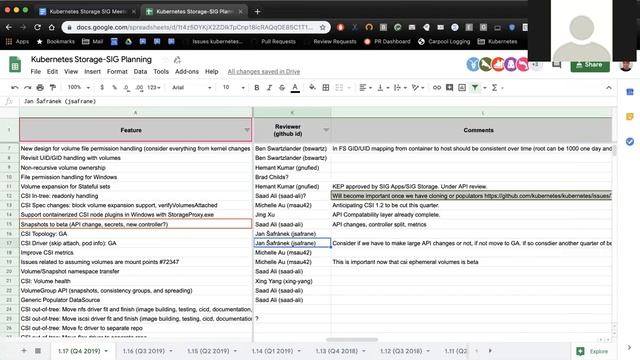The height and width of the screenshot is (360, 640).
Task: Collapse the toolbar with the up chevron
Action: (609, 87)
